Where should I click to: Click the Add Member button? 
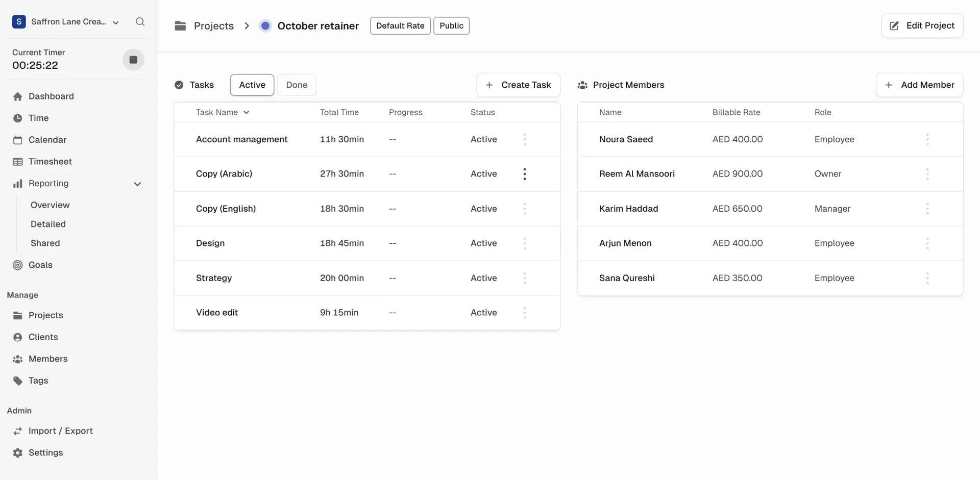pos(919,85)
